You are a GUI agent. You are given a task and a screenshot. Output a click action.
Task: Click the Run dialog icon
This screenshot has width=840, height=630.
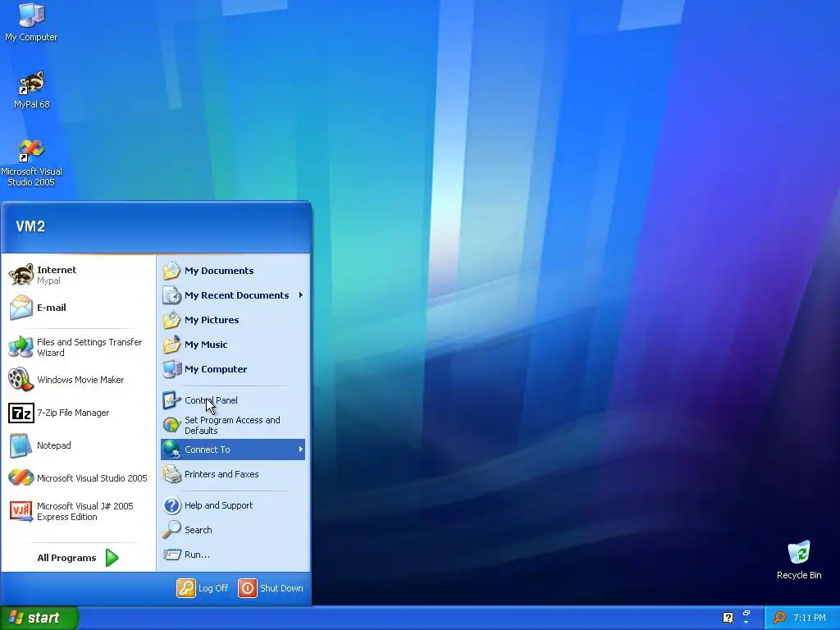click(x=171, y=555)
